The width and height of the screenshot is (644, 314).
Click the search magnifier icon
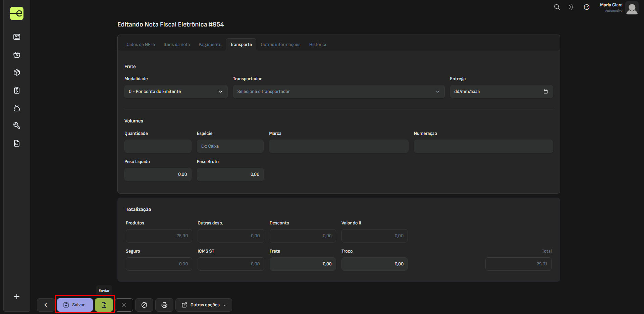[557, 7]
